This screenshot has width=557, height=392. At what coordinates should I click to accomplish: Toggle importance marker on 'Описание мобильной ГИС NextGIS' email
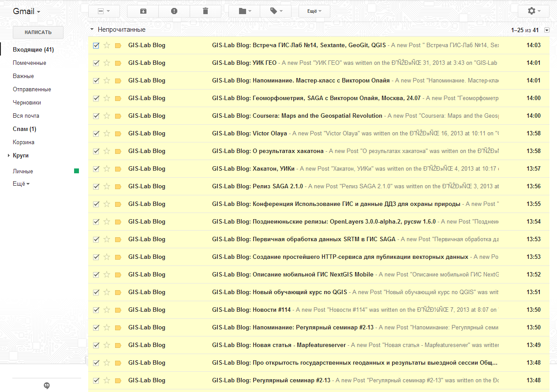tap(118, 275)
